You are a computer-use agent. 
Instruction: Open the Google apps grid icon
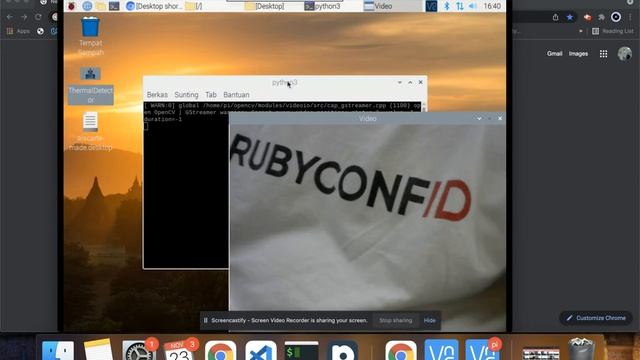[603, 53]
